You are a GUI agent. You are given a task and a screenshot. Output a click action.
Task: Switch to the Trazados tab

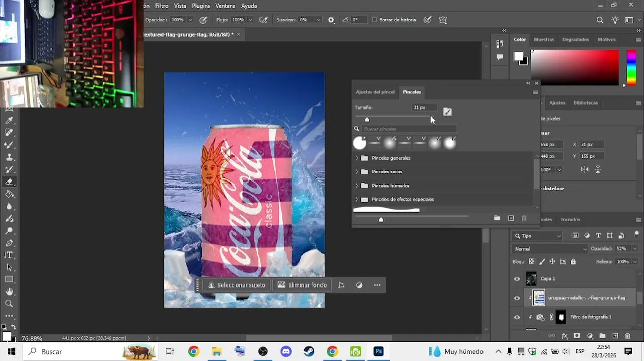570,219
